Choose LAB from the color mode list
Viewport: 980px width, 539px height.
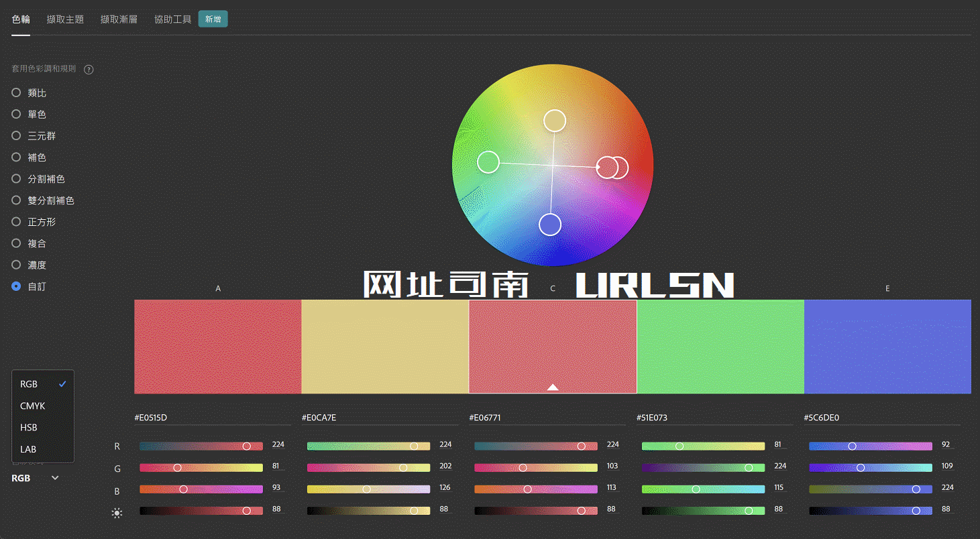click(x=28, y=449)
